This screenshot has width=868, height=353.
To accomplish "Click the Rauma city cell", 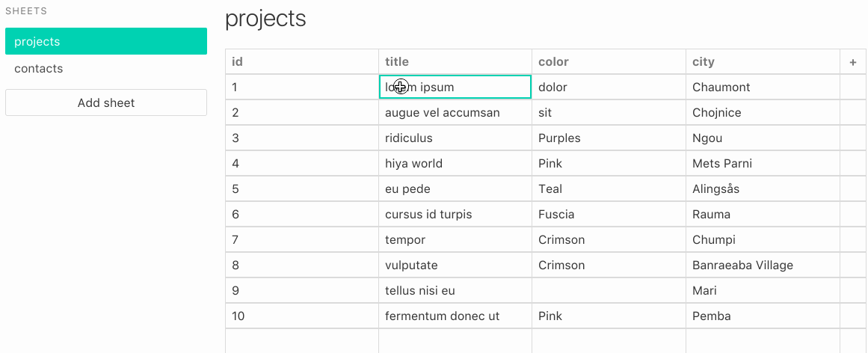I will coord(762,215).
